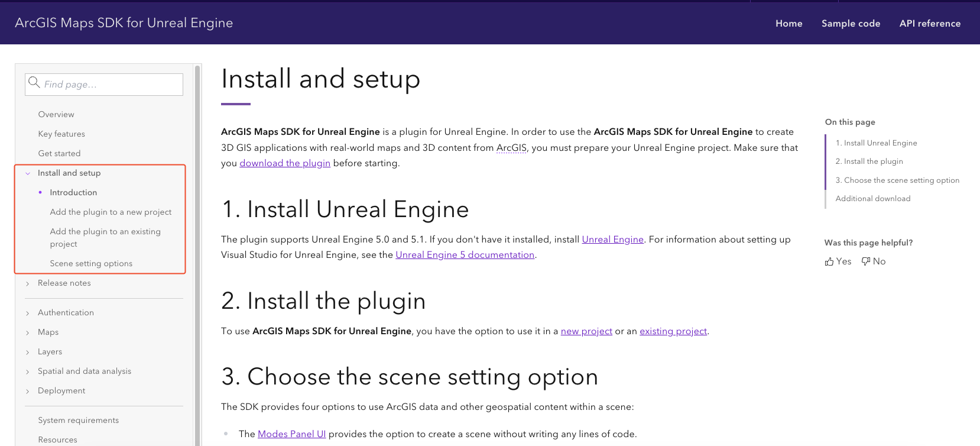This screenshot has width=980, height=446.
Task: Expand the Release notes section
Action: (x=28, y=284)
